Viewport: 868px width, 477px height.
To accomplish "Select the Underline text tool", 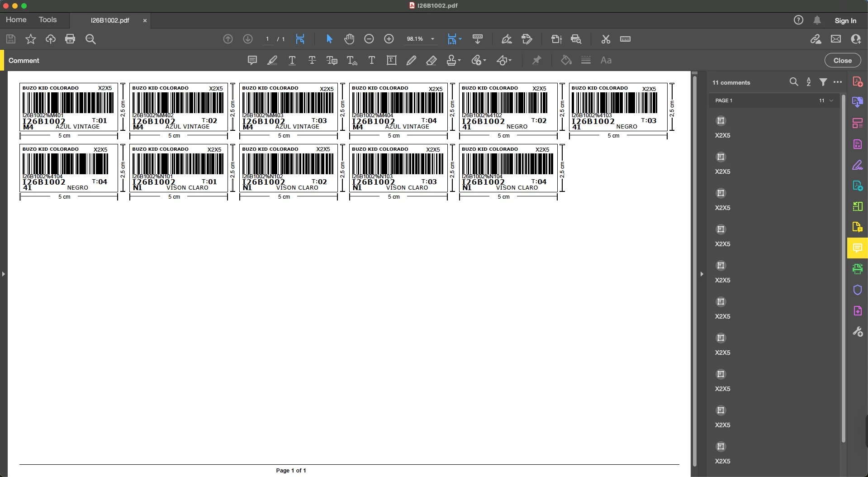I will click(292, 60).
